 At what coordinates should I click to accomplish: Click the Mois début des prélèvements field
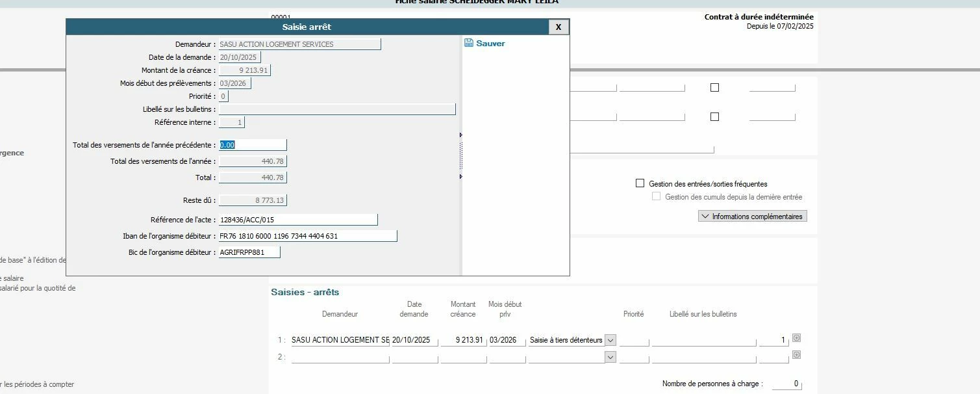234,83
